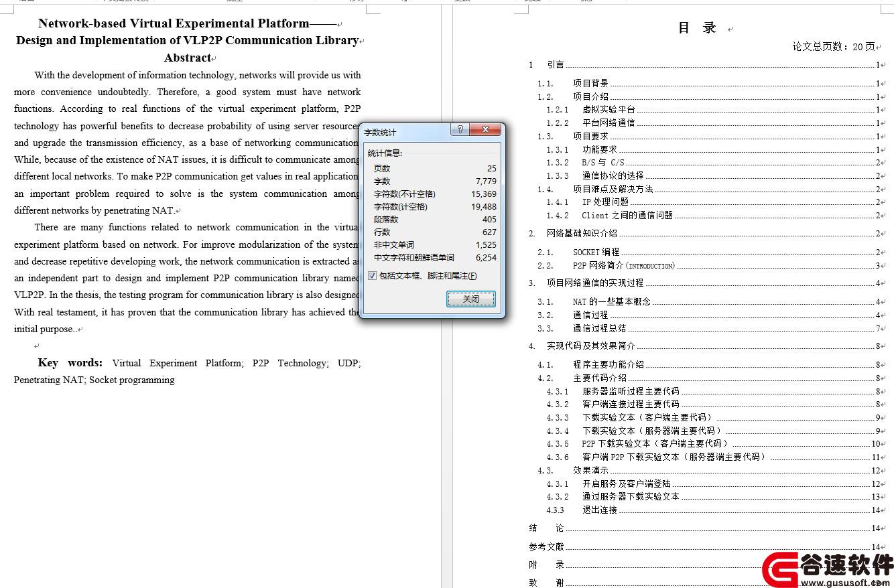Click the 关闭 button in word count dialog

(x=471, y=299)
